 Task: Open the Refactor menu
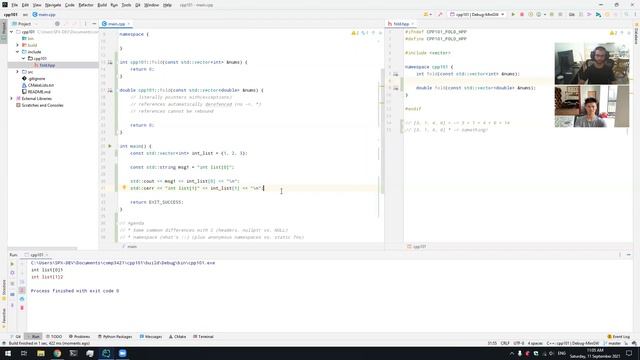[x=86, y=5]
